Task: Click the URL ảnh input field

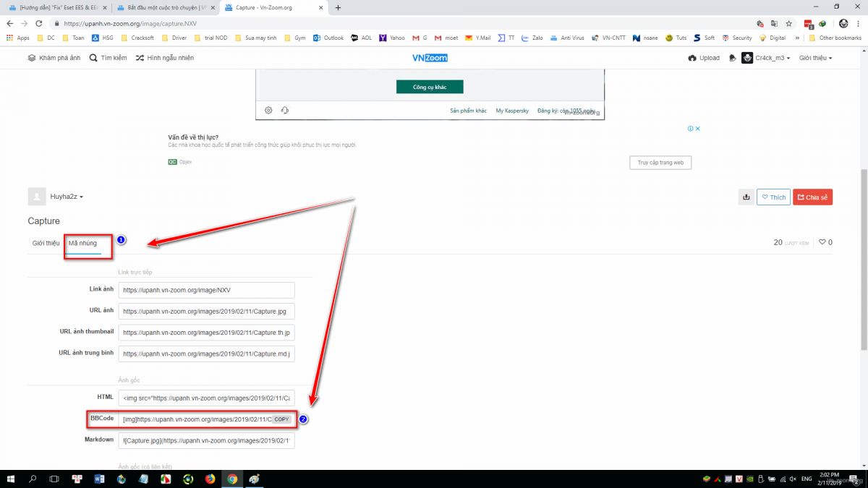Action: [207, 312]
